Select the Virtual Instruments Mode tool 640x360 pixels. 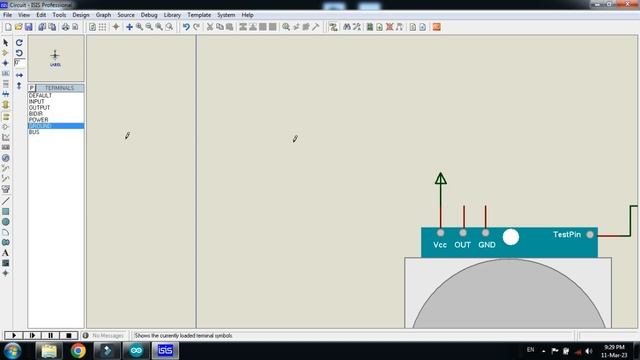(5, 189)
